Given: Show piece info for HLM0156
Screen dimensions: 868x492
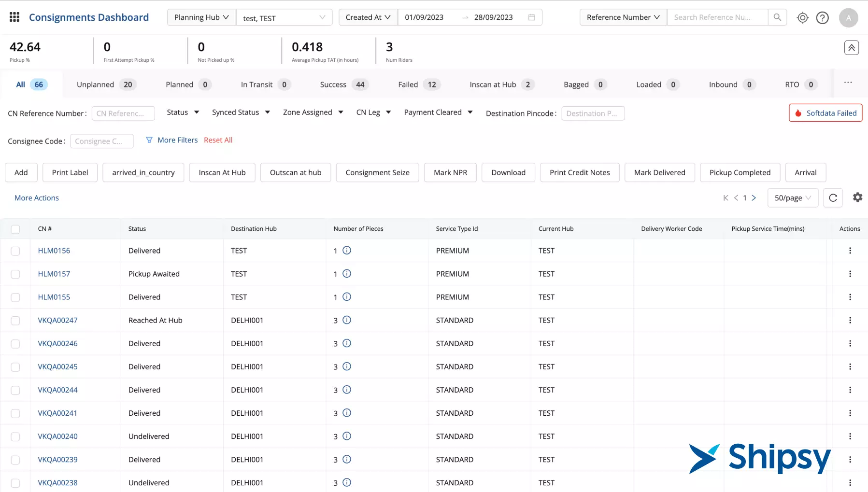Looking at the screenshot, I should 346,251.
